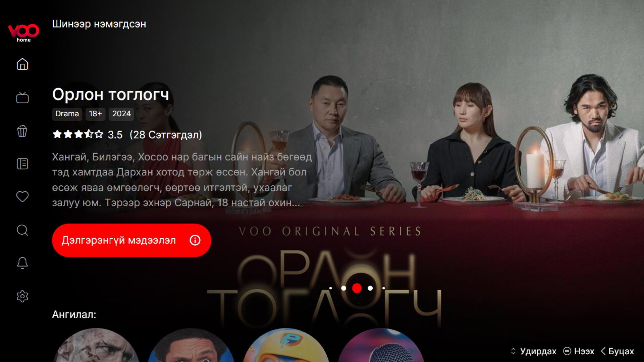
Task: Open the cartoon character category thumbnail
Action: point(286,345)
